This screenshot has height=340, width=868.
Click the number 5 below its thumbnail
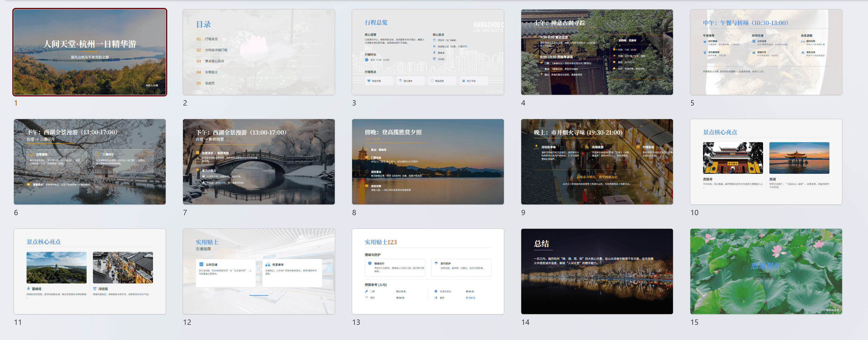pos(692,103)
